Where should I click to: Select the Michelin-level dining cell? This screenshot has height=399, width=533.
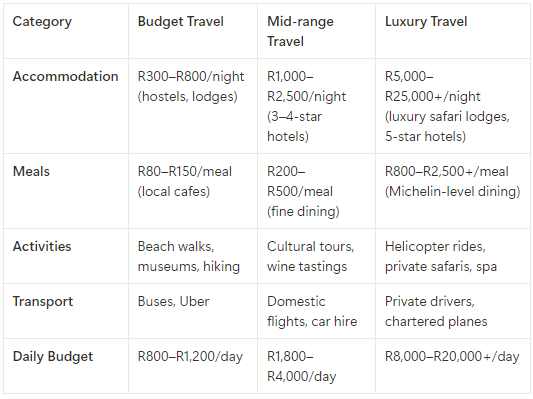(453, 191)
